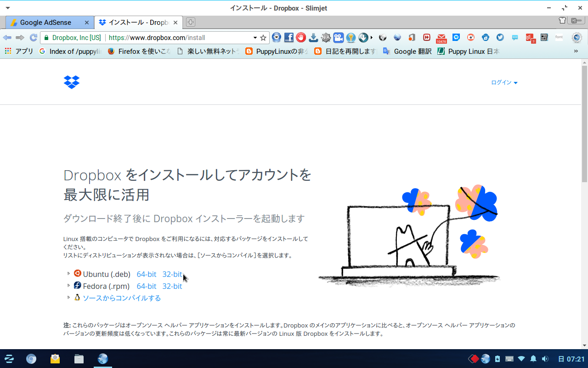Download Ubuntu 32-bit package

(x=172, y=274)
